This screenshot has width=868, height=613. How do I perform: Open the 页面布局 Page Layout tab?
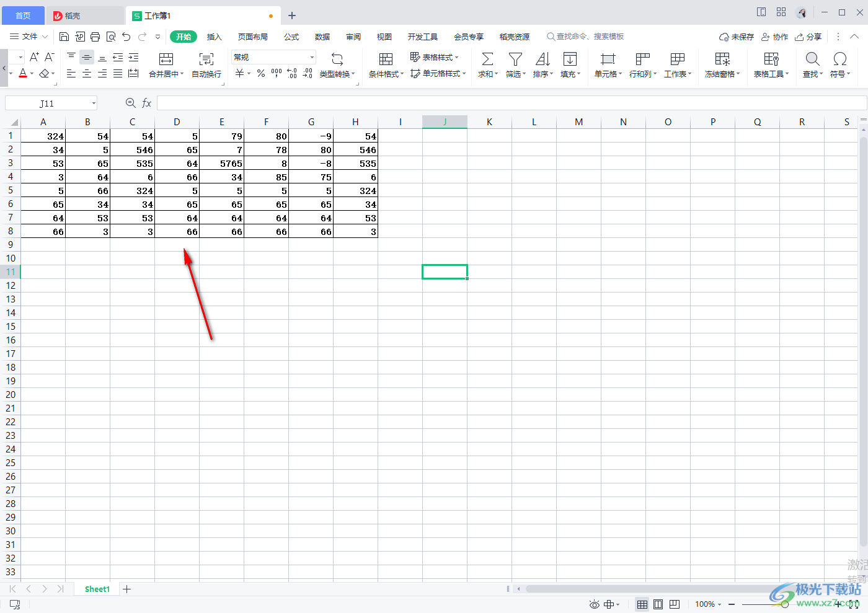253,37
